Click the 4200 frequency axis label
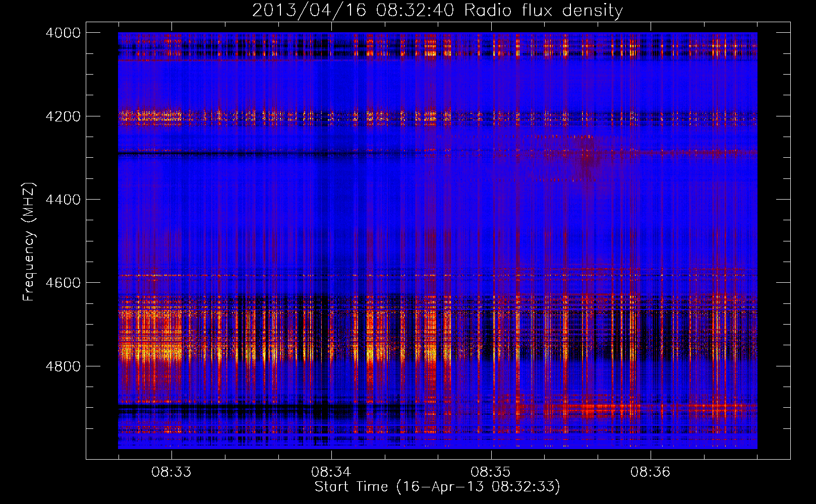The height and width of the screenshot is (504, 816). click(63, 116)
